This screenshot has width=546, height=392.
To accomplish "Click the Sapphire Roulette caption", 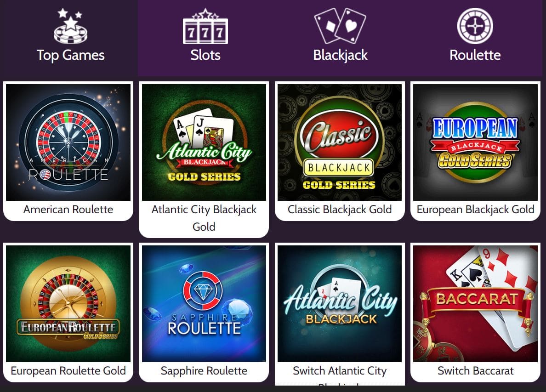I will [204, 371].
